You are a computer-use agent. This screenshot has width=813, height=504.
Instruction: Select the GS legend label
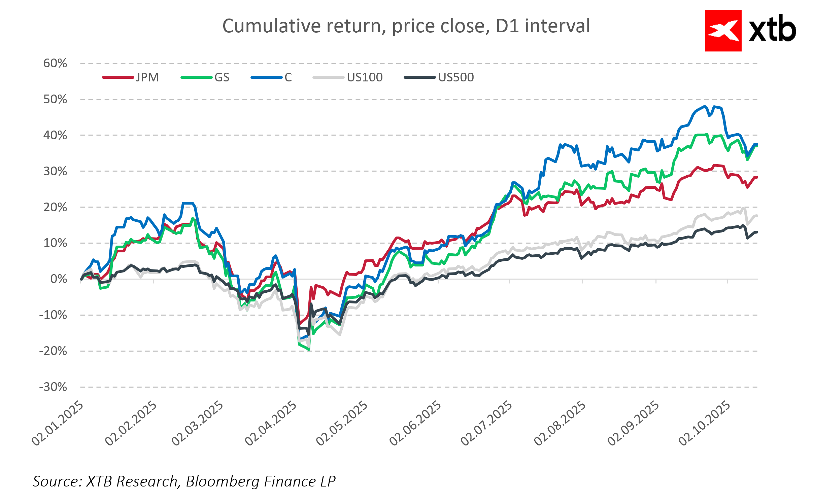[222, 77]
